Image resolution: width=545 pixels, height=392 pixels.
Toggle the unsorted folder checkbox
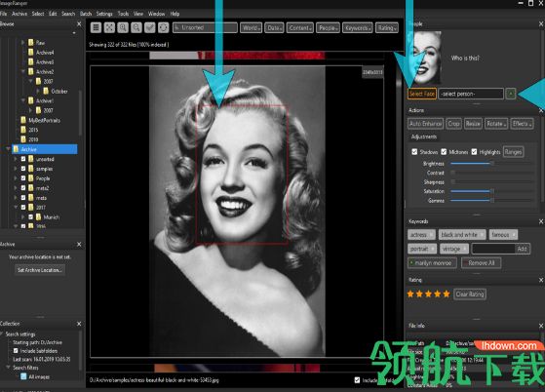23,159
